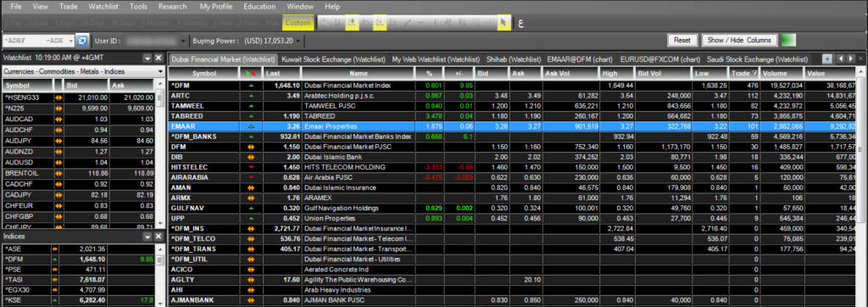Switch interface language with Arabic letter icon
The image size is (868, 307).
(521, 23)
